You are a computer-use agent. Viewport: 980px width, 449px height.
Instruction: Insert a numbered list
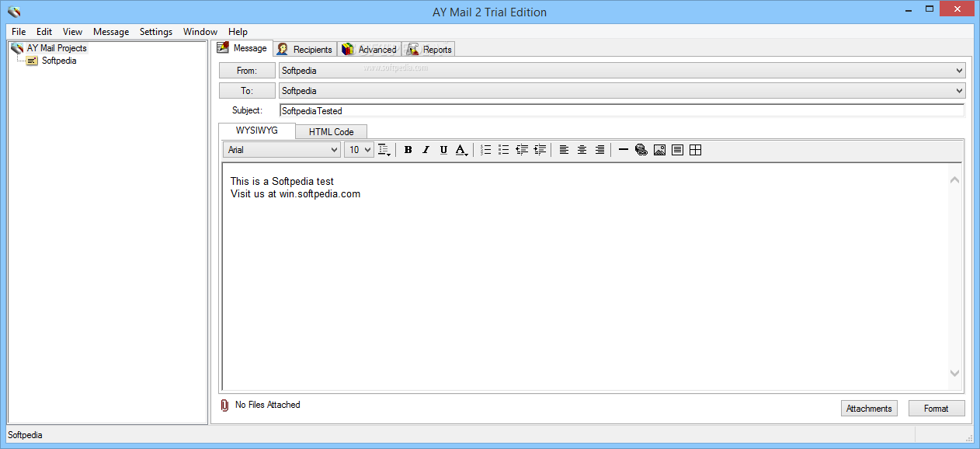pos(485,150)
